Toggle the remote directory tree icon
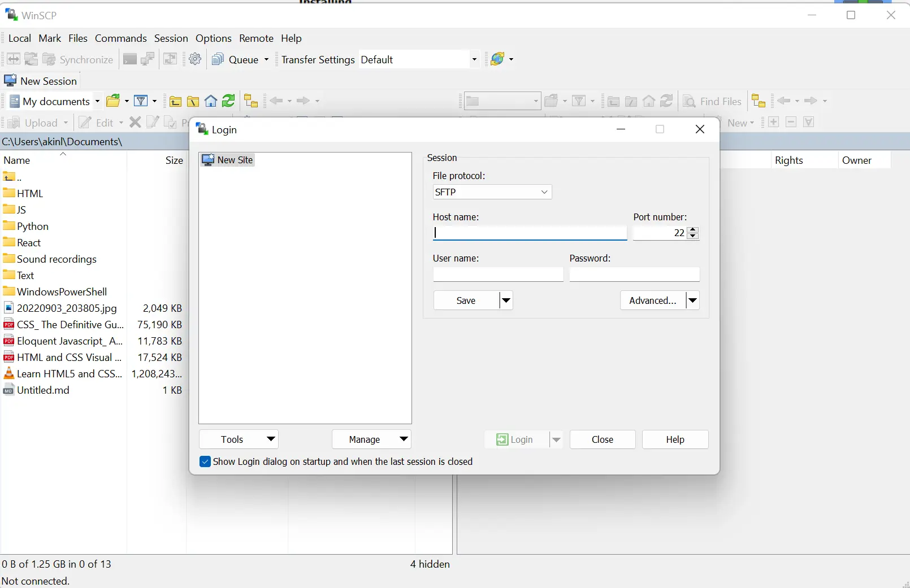 tap(759, 101)
